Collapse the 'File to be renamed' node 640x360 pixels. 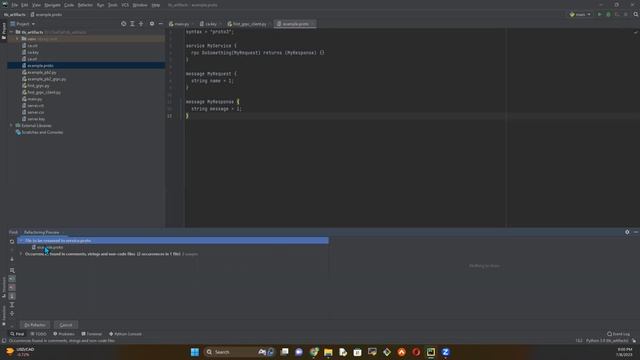[x=21, y=241]
